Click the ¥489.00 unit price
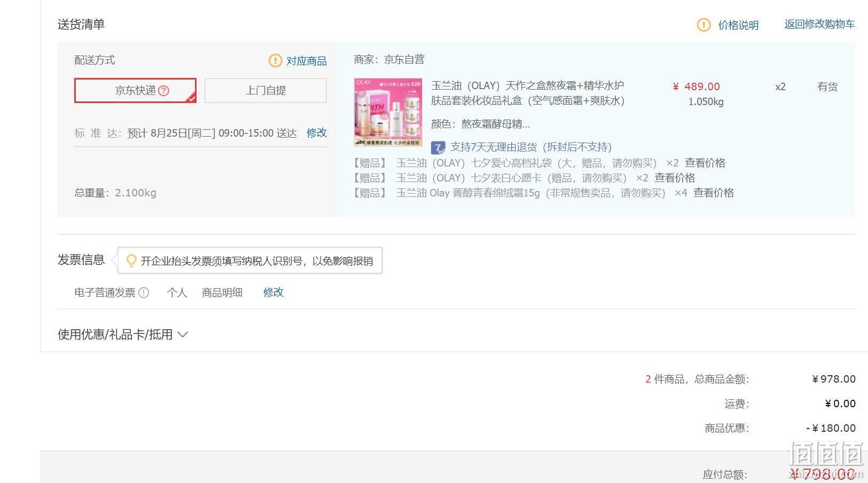 [x=696, y=86]
